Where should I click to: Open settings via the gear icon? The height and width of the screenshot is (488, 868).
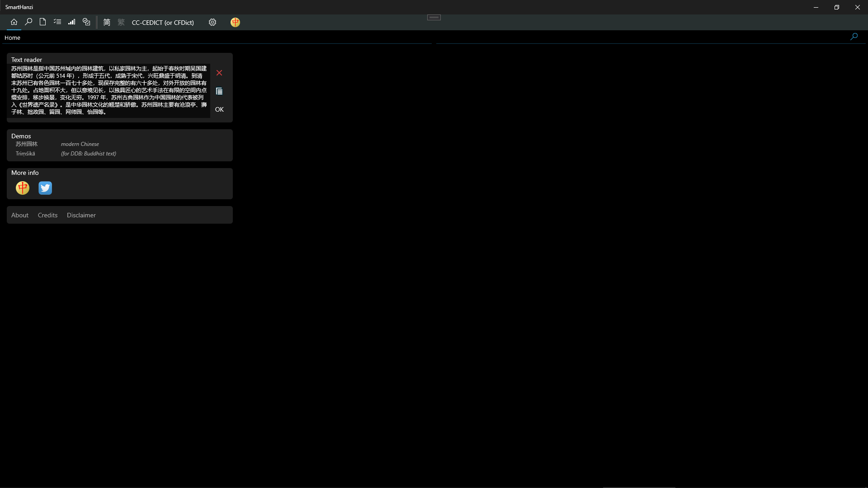pyautogui.click(x=212, y=22)
